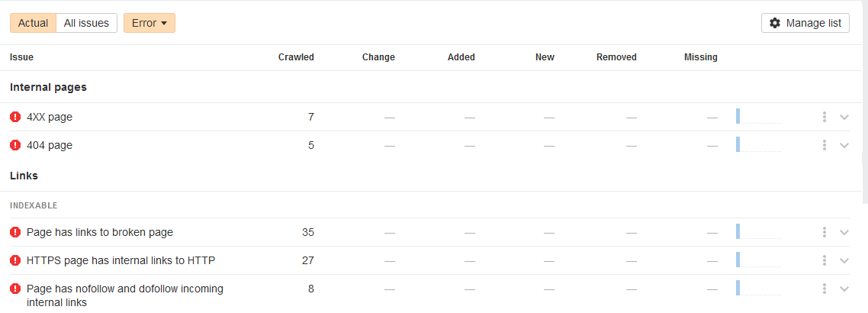Viewport: 868px width, 313px height.
Task: Sort the table by Removed column
Action: tap(616, 57)
